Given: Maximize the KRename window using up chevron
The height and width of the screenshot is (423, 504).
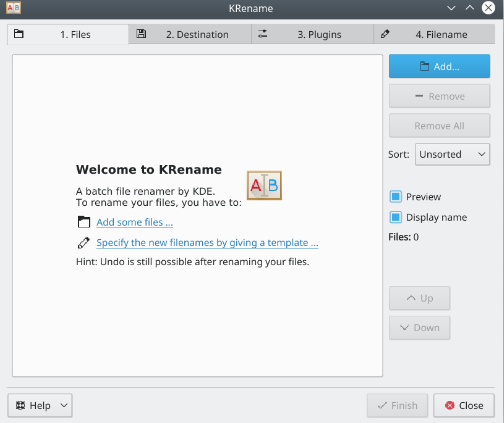Looking at the screenshot, I should click(470, 8).
